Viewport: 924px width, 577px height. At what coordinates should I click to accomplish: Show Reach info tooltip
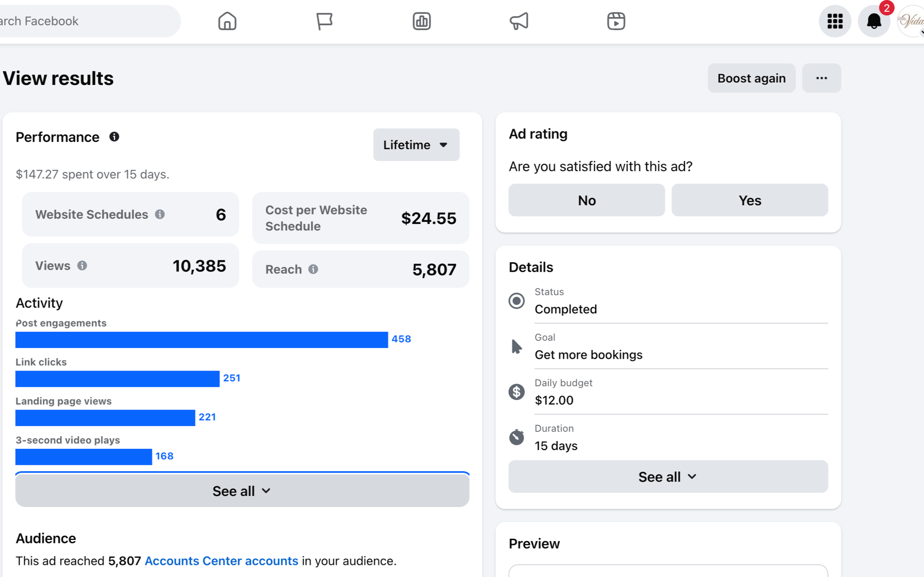(x=313, y=269)
